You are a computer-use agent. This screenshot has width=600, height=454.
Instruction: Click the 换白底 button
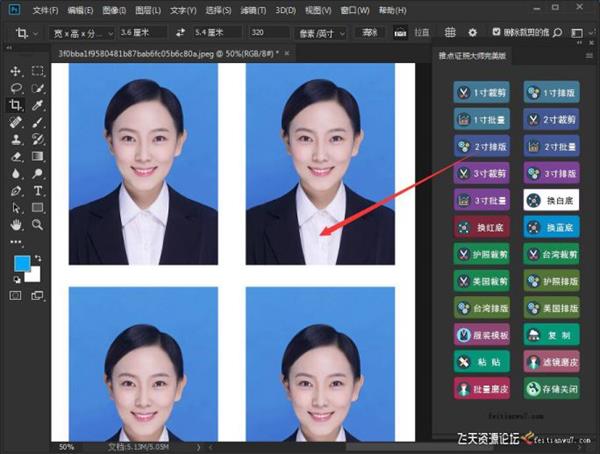click(x=549, y=200)
